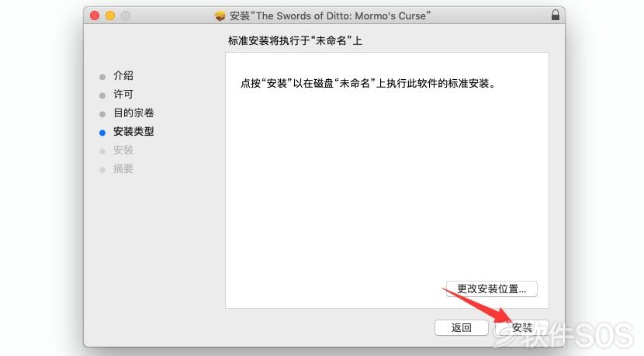
Task: Click the heading 标准安装将执行于“未命名”上
Action: (x=295, y=40)
